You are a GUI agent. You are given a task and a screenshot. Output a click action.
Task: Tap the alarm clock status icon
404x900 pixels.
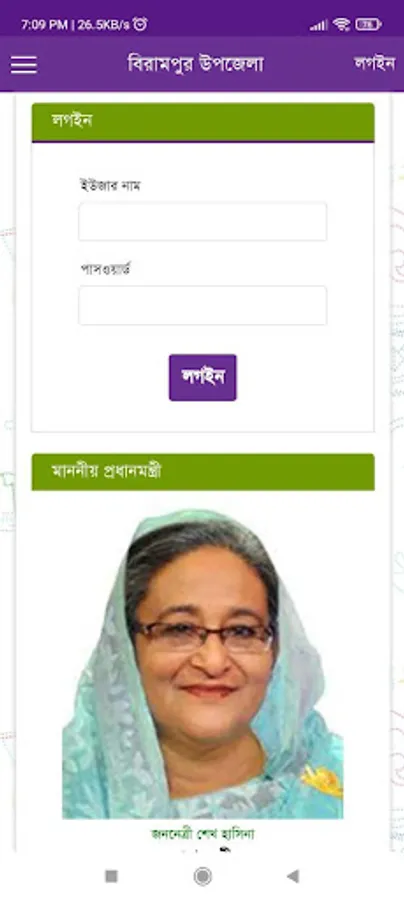140,25
